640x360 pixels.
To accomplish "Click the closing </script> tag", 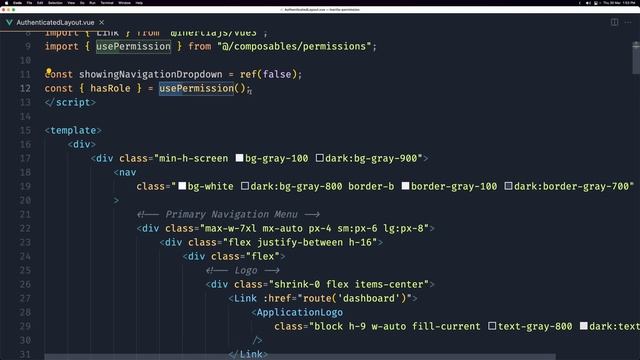I will tap(70, 102).
